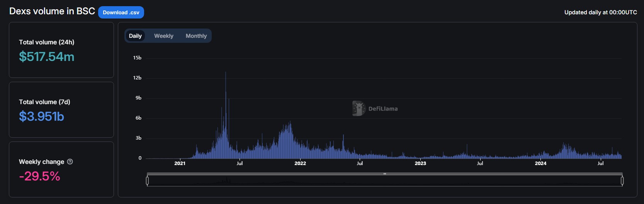Click the Weekly change label
This screenshot has width=644, height=204.
[x=41, y=162]
